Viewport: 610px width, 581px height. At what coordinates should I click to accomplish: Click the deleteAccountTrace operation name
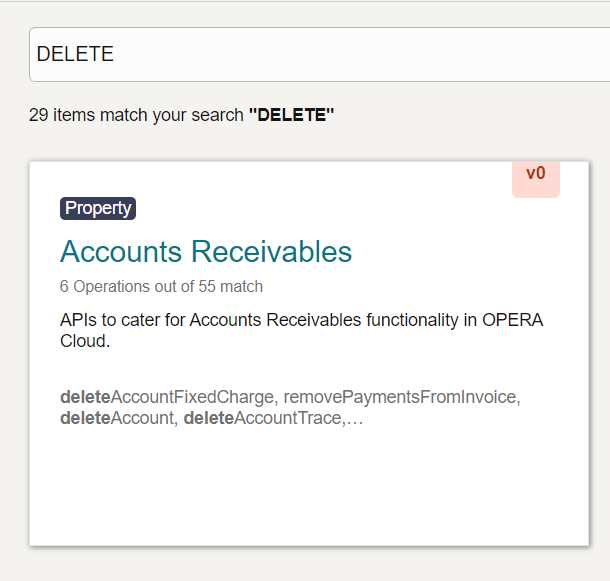(263, 418)
